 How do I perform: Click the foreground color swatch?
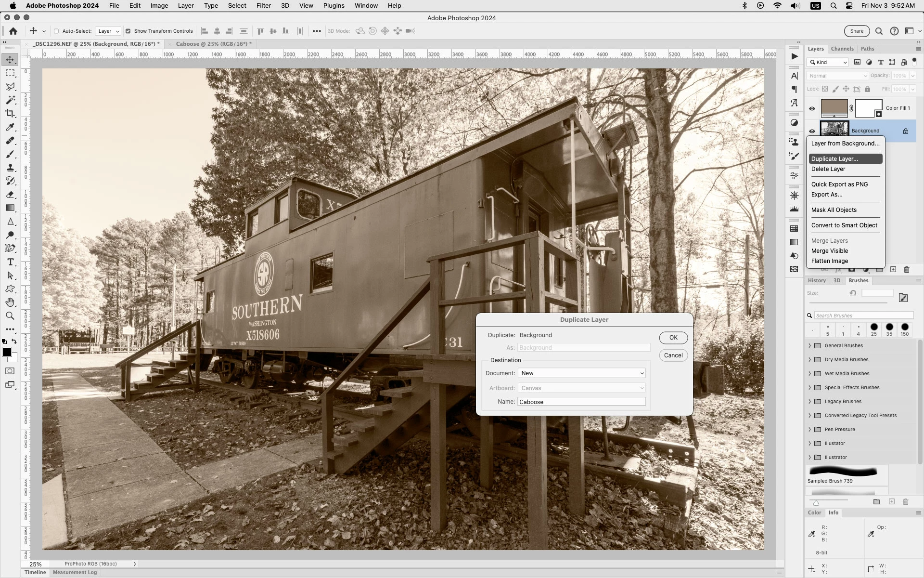(x=7, y=352)
